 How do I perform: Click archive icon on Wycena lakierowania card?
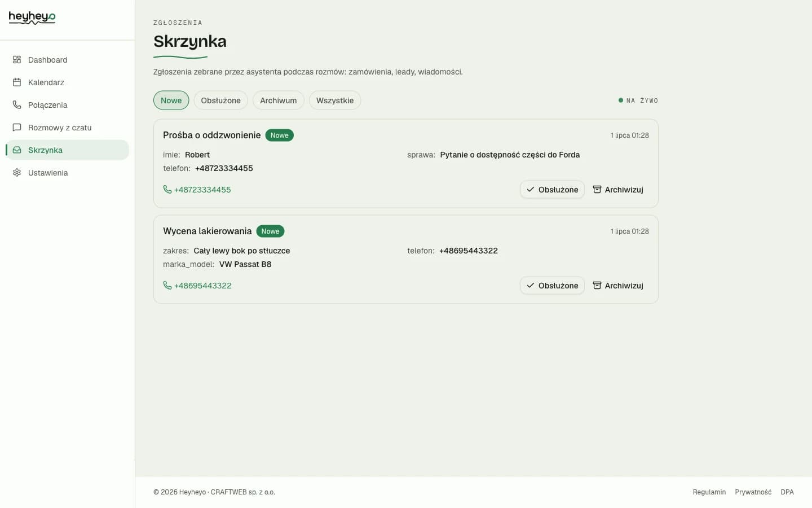coord(597,286)
